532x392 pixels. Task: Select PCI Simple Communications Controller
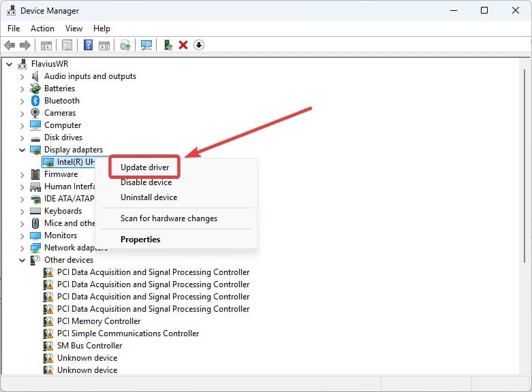click(x=128, y=333)
